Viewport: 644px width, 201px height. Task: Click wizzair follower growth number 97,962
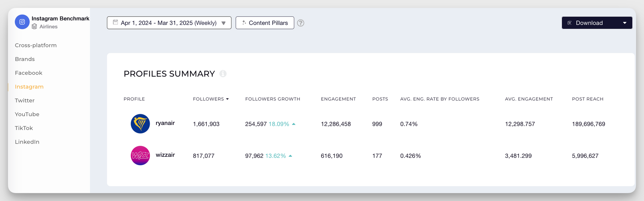click(254, 156)
